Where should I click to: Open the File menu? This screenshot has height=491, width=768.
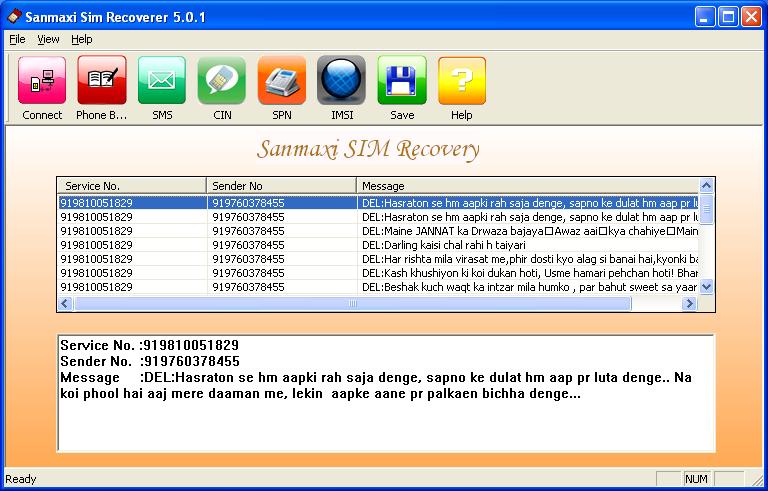pos(17,39)
